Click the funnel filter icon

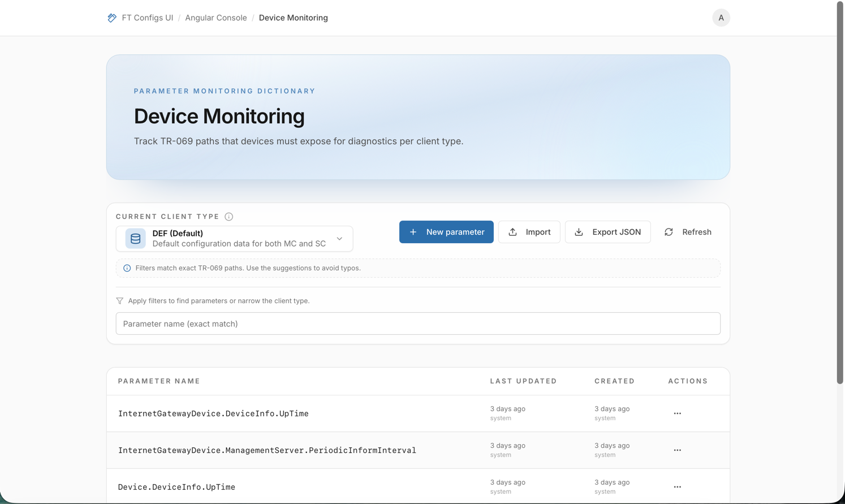point(120,301)
